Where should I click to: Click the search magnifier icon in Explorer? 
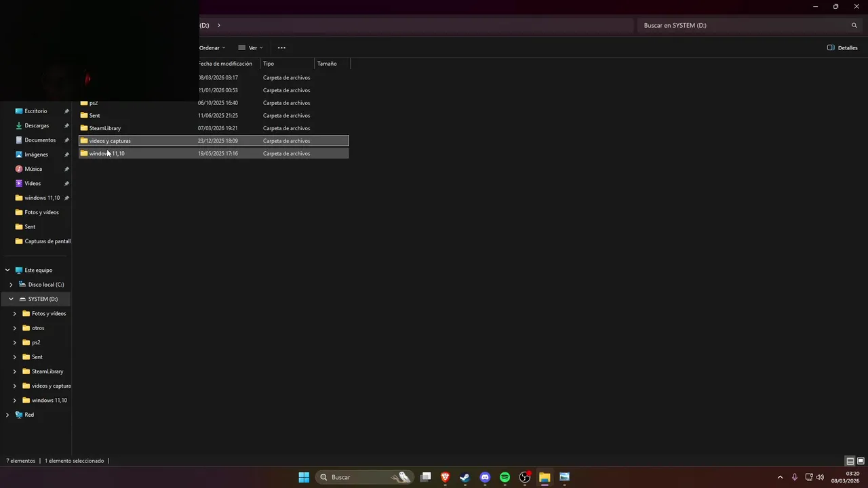(854, 26)
